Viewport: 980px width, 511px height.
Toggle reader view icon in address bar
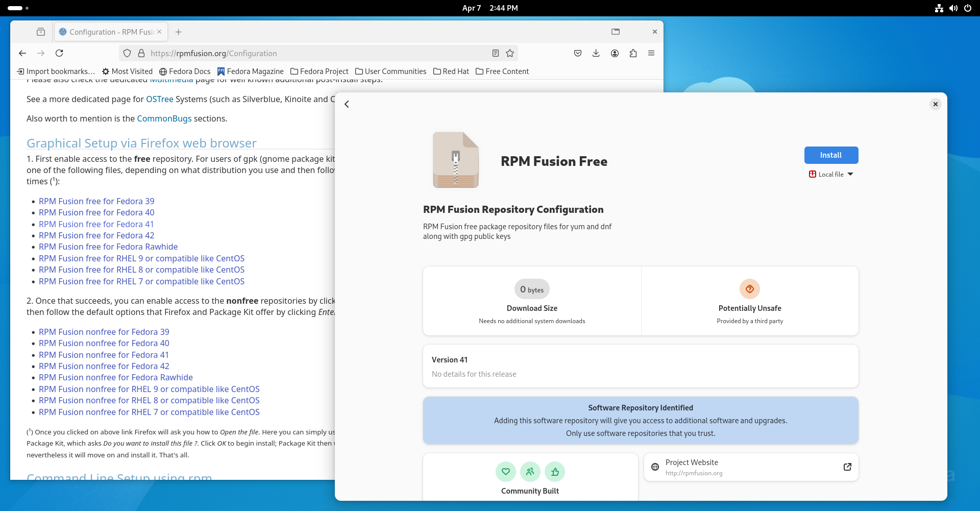tap(495, 53)
